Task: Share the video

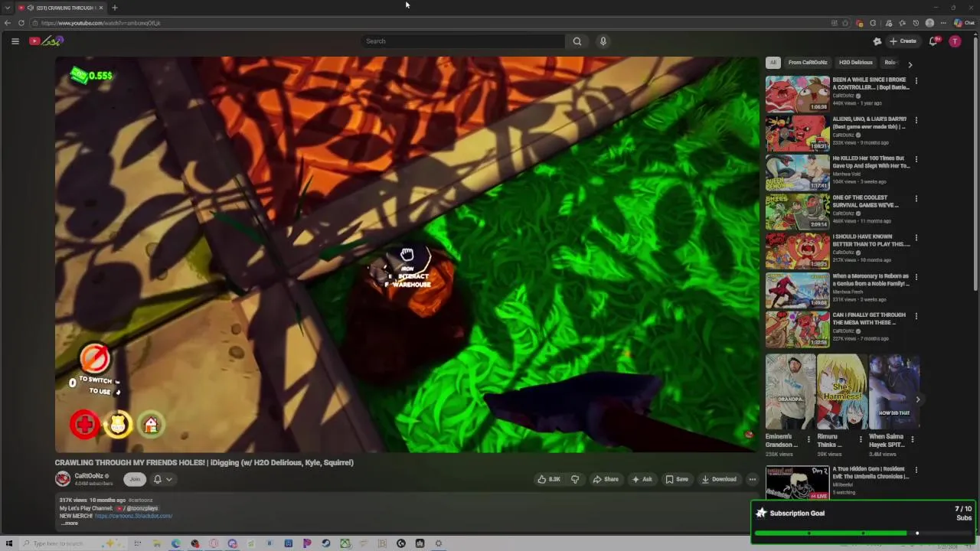Action: point(606,479)
